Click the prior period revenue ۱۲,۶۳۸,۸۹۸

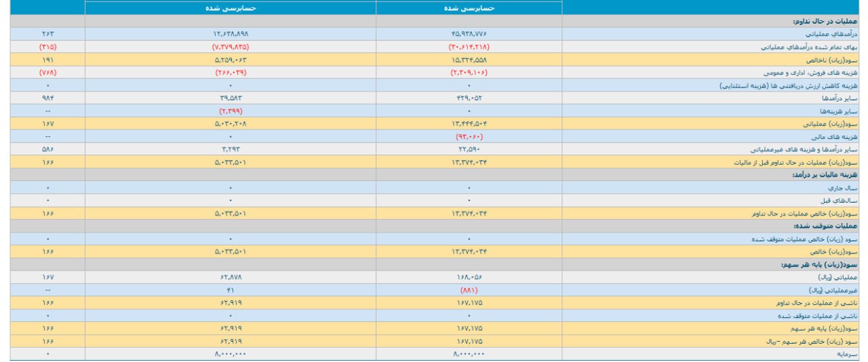click(231, 34)
